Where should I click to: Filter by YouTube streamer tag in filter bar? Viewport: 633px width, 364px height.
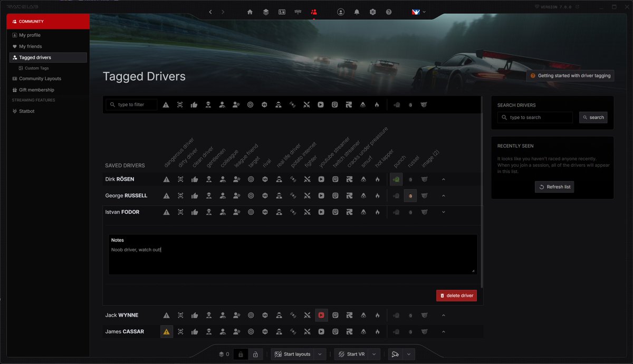click(321, 104)
